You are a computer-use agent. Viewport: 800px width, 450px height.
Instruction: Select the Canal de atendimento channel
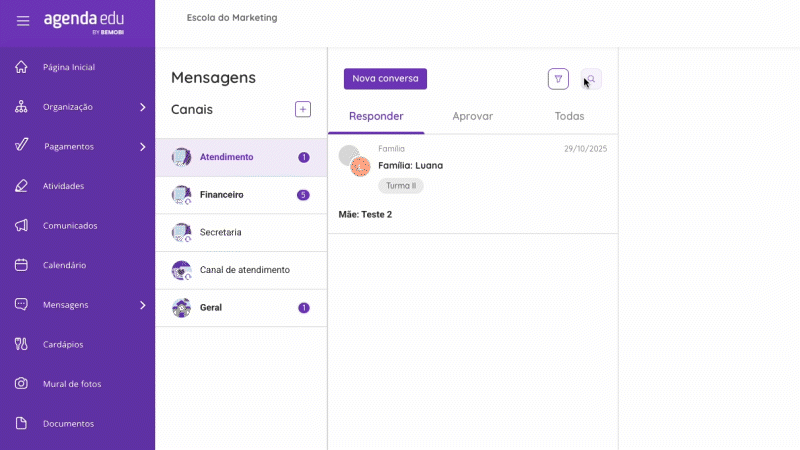point(241,270)
